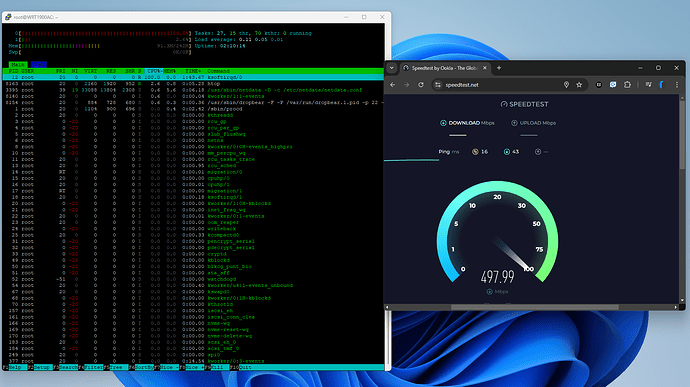Click the upload ping icon with dash
The width and height of the screenshot is (690, 387).
pyautogui.click(x=538, y=151)
